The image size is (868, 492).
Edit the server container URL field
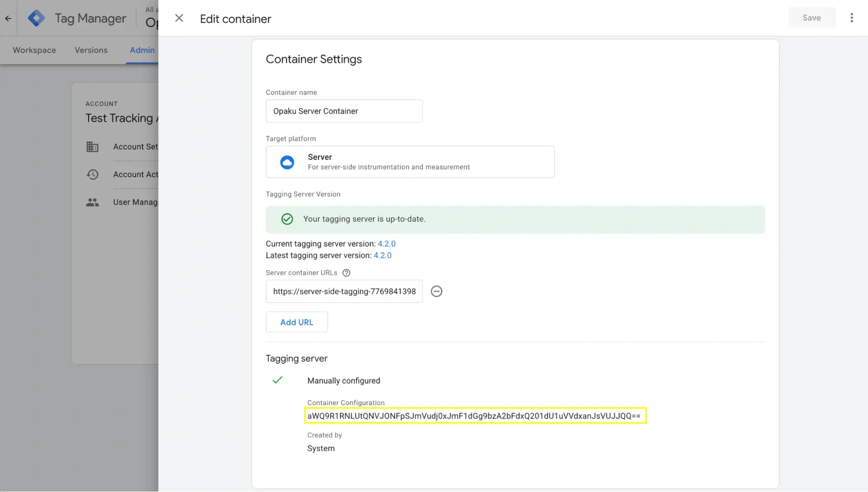pyautogui.click(x=344, y=291)
